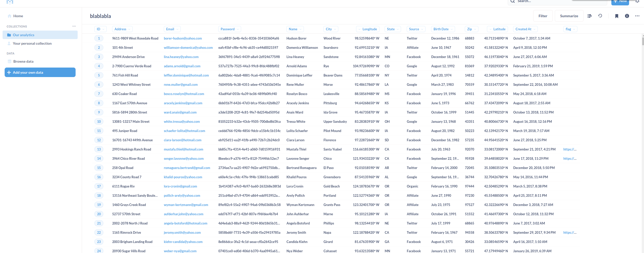The width and height of the screenshot is (644, 253).
Task: Open flag link in Jeromy Smith row
Action: [x=570, y=232]
